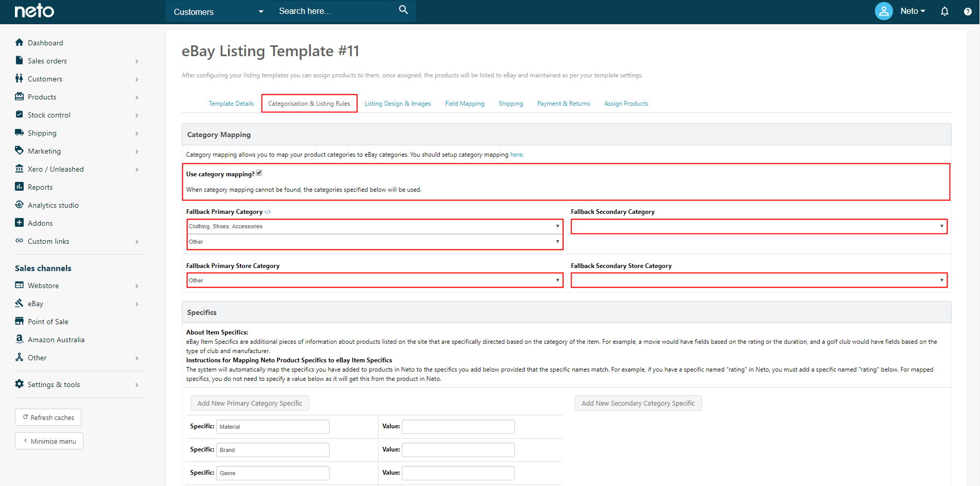Viewport: 980px width, 486px height.
Task: Click the Webstore window icon
Action: [20, 285]
